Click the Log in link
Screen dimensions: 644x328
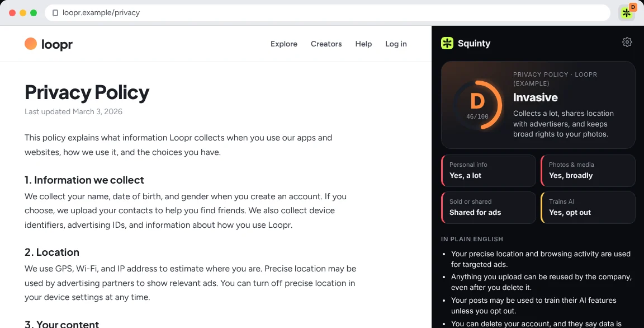pyautogui.click(x=396, y=44)
